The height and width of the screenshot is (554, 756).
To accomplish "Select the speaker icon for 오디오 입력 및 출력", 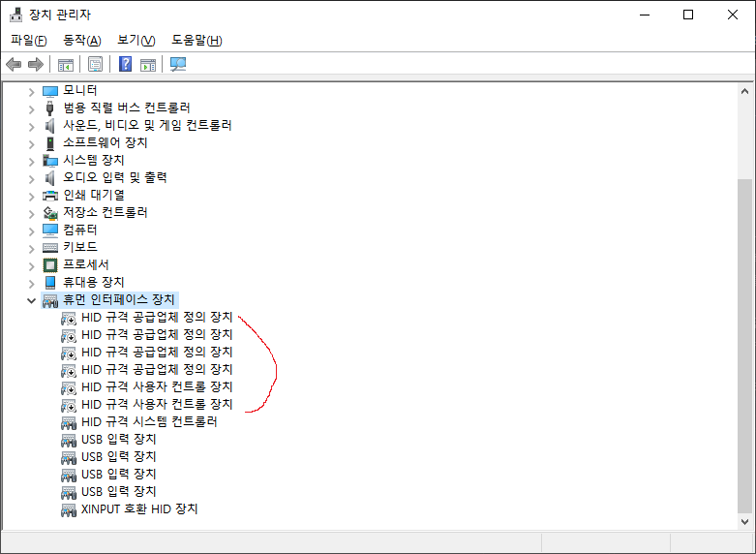I will point(50,178).
